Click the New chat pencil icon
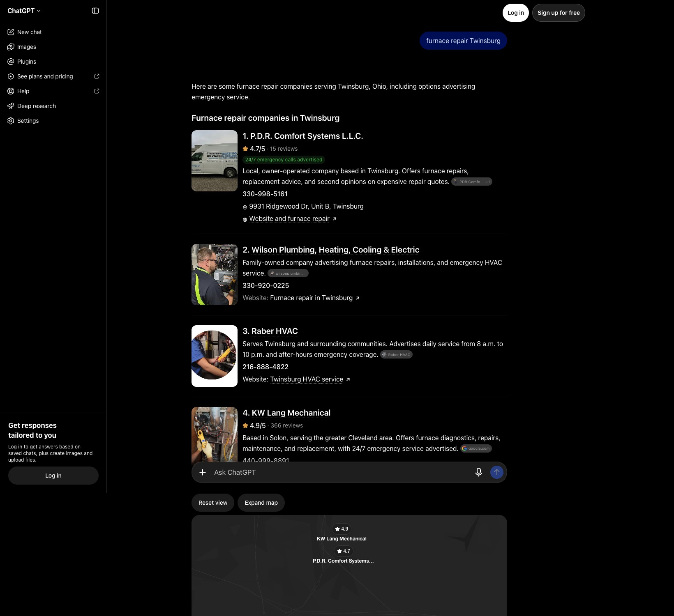This screenshot has width=674, height=616. point(11,32)
